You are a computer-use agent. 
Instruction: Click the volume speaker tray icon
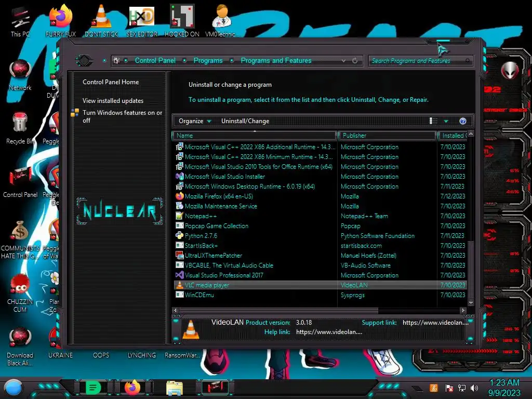[474, 388]
